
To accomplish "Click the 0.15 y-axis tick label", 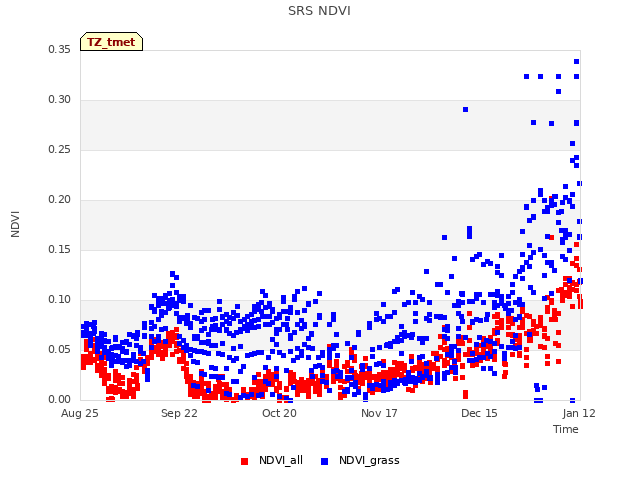I will pos(60,249).
